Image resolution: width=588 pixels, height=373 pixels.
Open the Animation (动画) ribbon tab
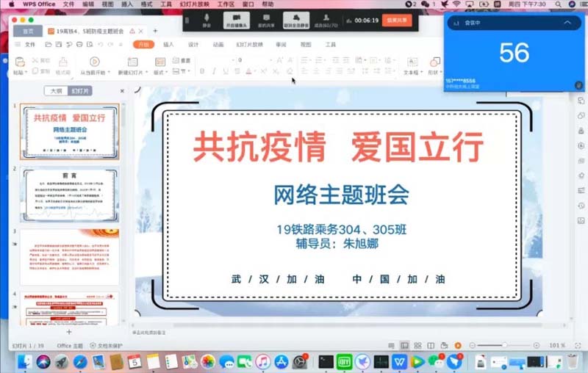pyautogui.click(x=218, y=45)
